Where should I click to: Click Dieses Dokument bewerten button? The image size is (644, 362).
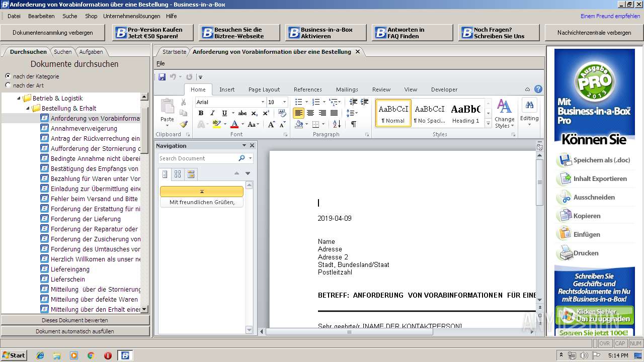75,320
